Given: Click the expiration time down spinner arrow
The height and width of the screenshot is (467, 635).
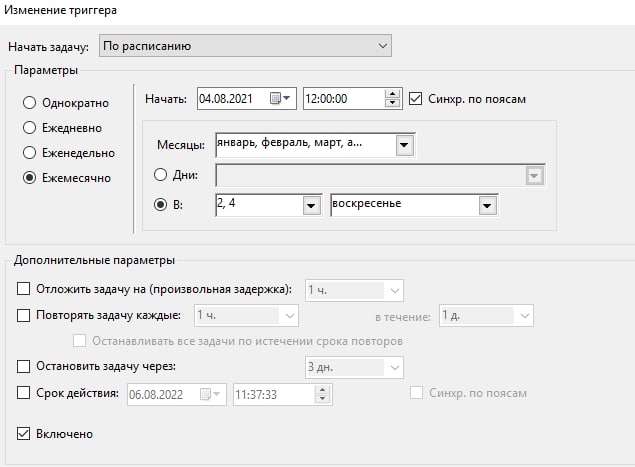Looking at the screenshot, I should pyautogui.click(x=322, y=399).
